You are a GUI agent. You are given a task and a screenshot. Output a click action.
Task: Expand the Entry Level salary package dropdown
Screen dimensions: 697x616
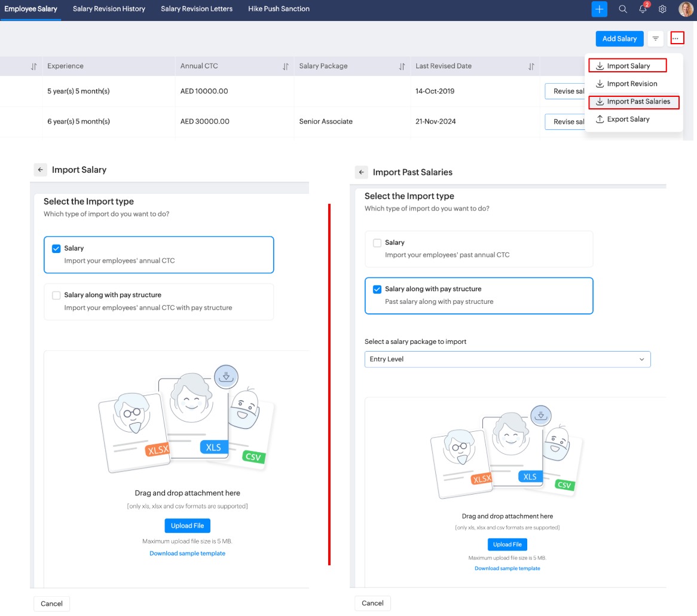coord(507,359)
